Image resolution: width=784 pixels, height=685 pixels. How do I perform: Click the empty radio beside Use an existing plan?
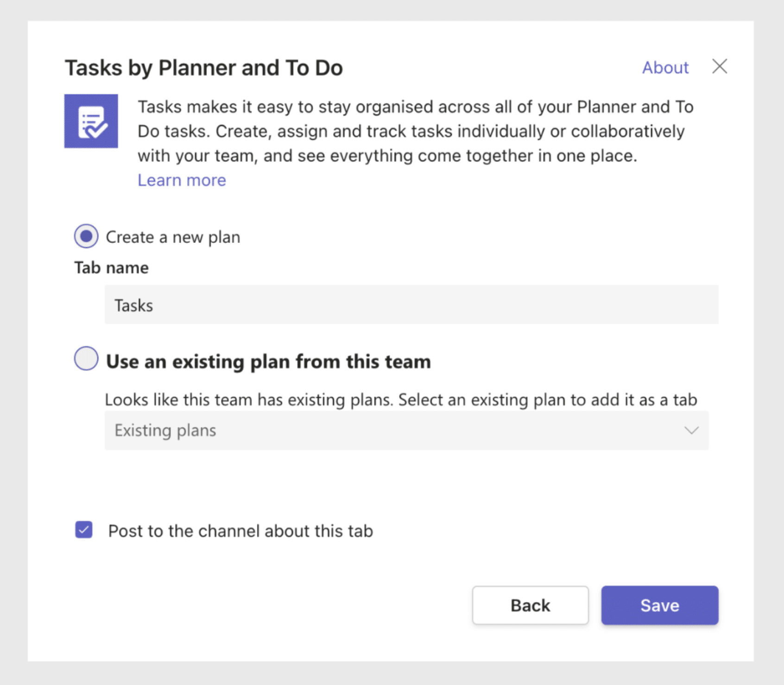click(x=86, y=359)
